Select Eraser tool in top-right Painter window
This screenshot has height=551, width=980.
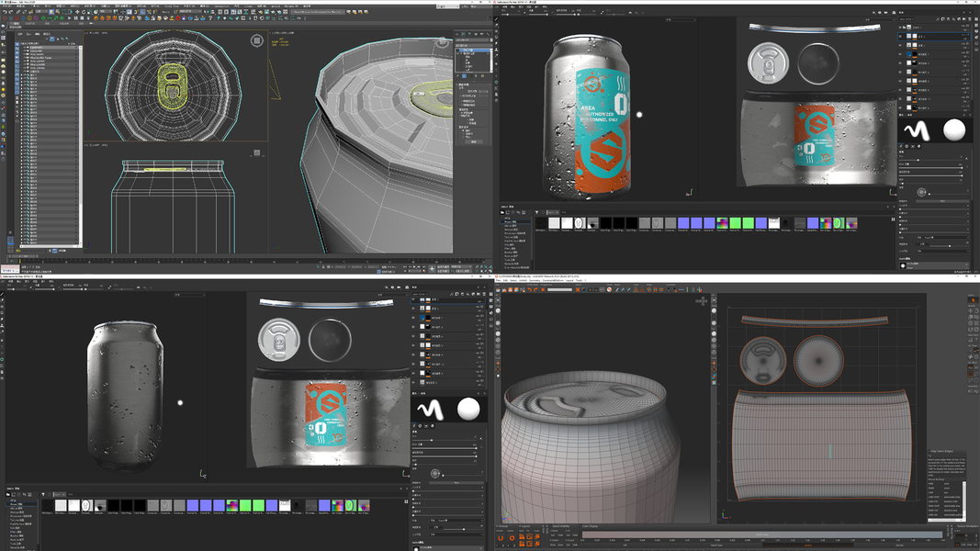click(x=496, y=25)
